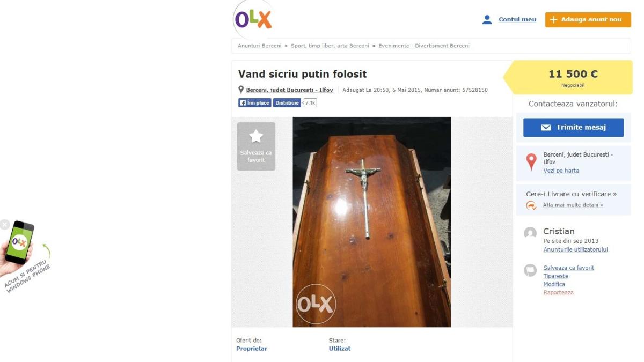
Task: Click the Facebook Îmi place button
Action: coord(254,102)
